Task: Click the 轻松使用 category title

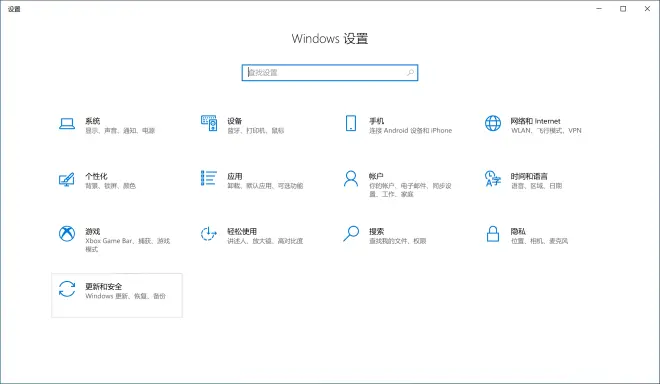Action: (242, 231)
